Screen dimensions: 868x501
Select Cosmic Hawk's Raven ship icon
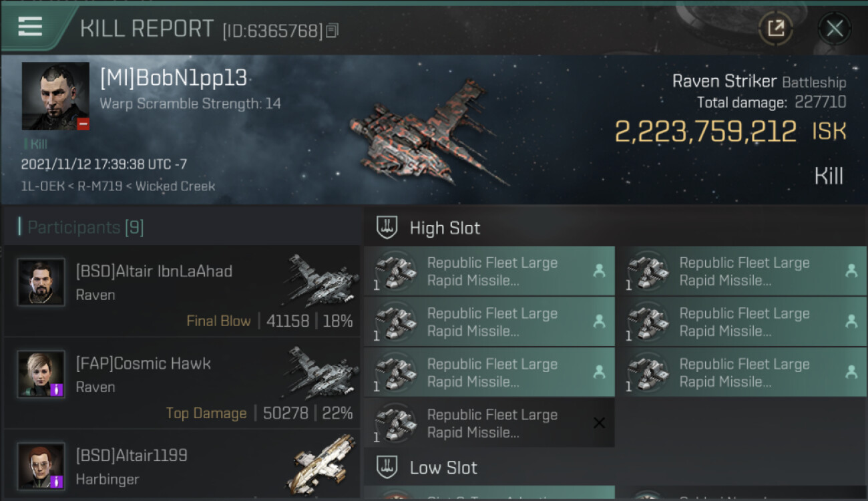319,373
